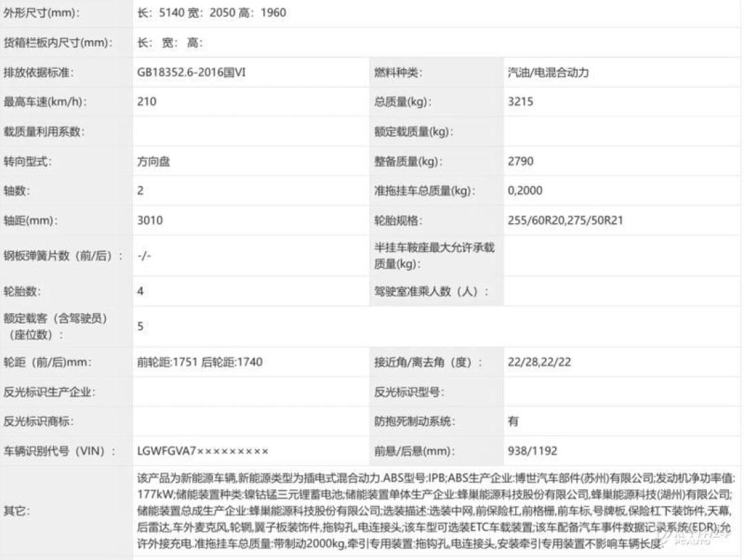Screen dimensions: 744x560
Task: Select track value 前轮距:1751 后轮距:1740
Action: [x=200, y=362]
